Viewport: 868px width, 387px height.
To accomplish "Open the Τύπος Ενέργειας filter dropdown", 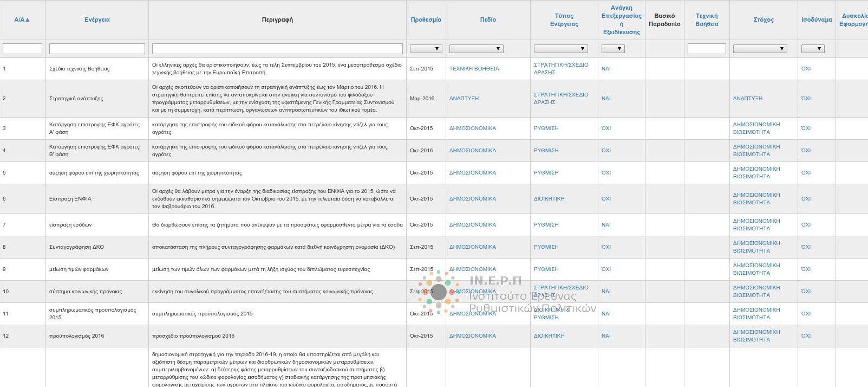I will [x=561, y=49].
